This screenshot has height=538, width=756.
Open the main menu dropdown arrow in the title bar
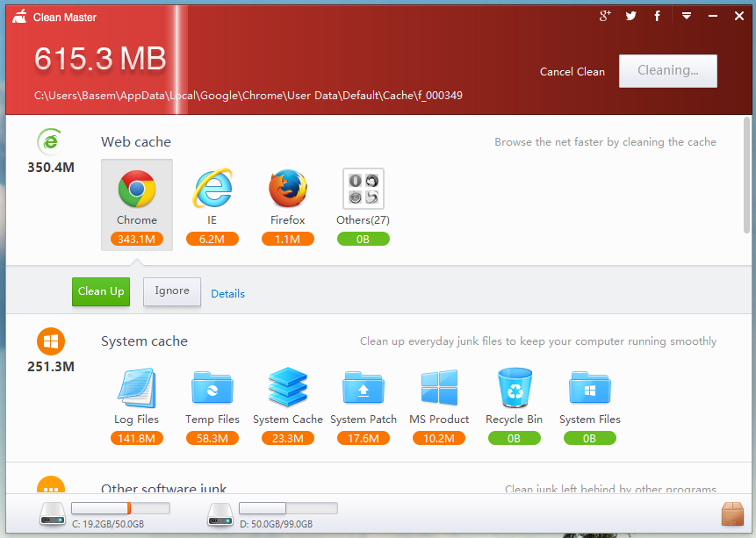click(687, 16)
